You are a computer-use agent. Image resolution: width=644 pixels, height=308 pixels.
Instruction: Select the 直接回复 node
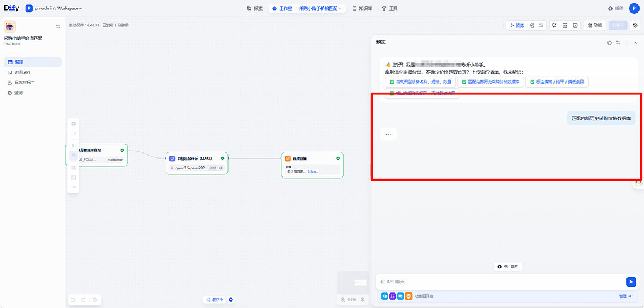pyautogui.click(x=312, y=165)
